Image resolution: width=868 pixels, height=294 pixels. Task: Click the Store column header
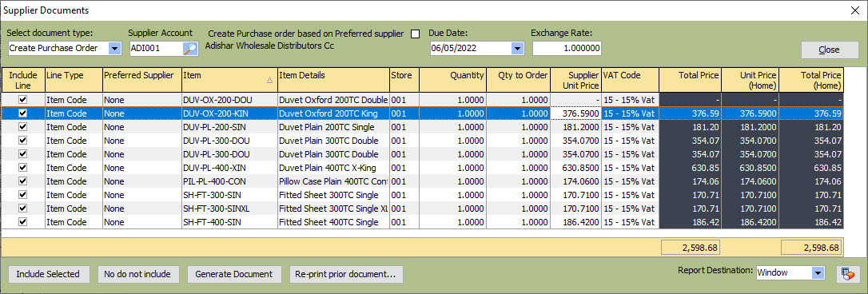[x=404, y=80]
